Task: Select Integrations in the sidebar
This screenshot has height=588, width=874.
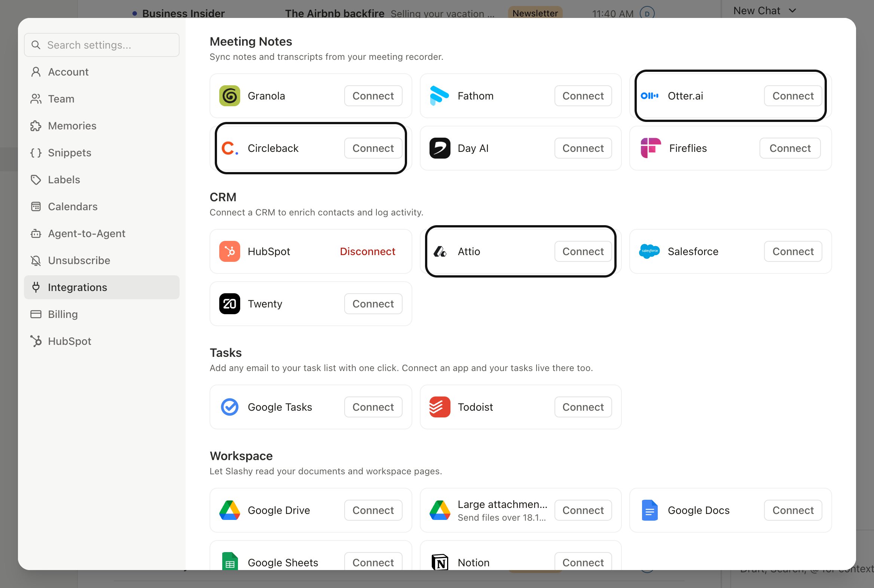Action: [x=102, y=288]
